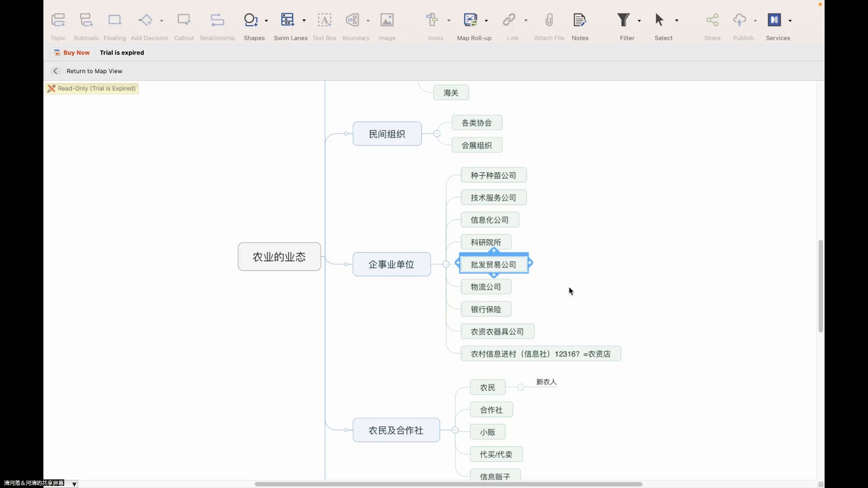The width and height of the screenshot is (868, 488).
Task: Click the Select arrow tool
Action: (x=660, y=20)
